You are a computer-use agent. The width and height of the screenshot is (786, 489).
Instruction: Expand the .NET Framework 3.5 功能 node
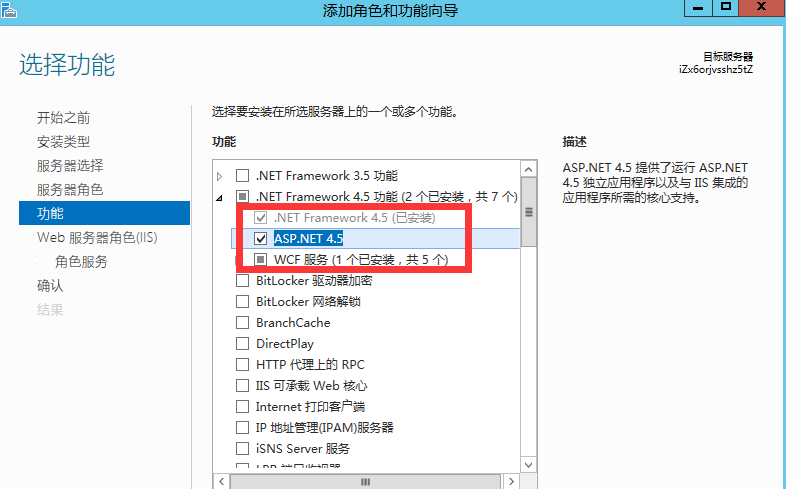click(x=220, y=176)
